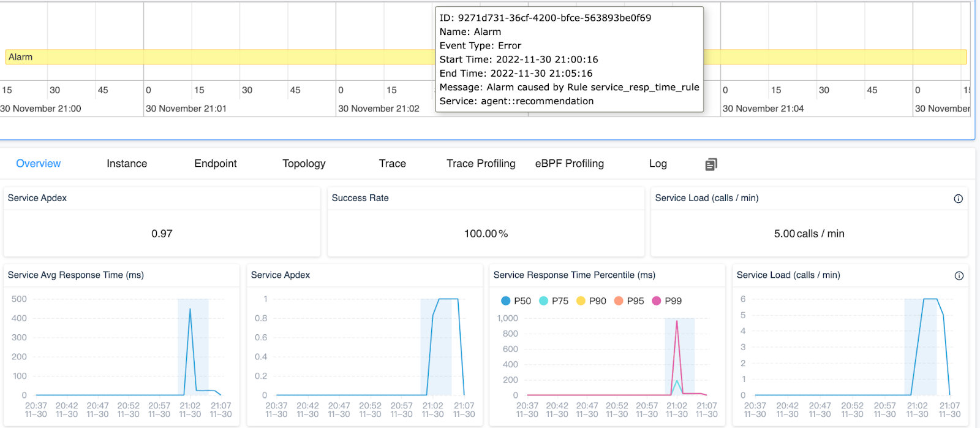Click the Success Rate 100.00% card

(486, 234)
